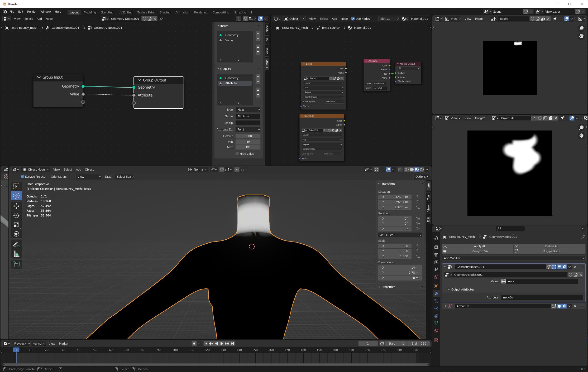Click the Delete All button
Image resolution: width=588 pixels, height=372 pixels.
(552, 246)
